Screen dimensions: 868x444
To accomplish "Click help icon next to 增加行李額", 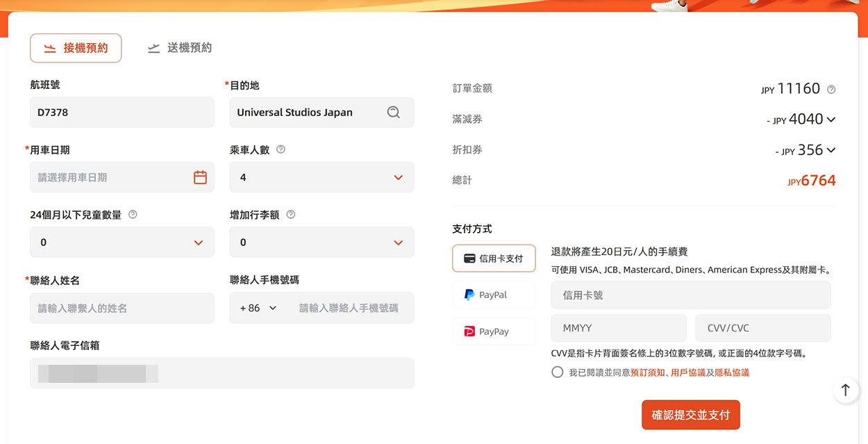I will pyautogui.click(x=290, y=215).
